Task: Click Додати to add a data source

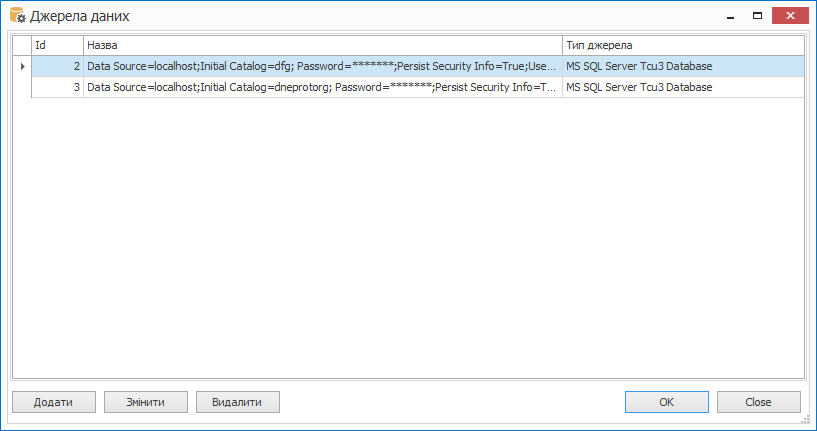Action: pos(54,402)
